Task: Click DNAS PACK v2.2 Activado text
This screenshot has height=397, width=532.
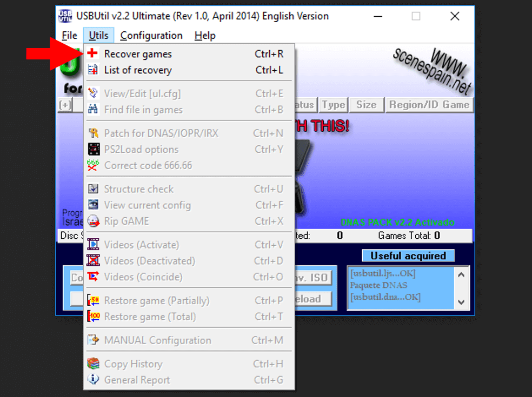Action: [397, 223]
